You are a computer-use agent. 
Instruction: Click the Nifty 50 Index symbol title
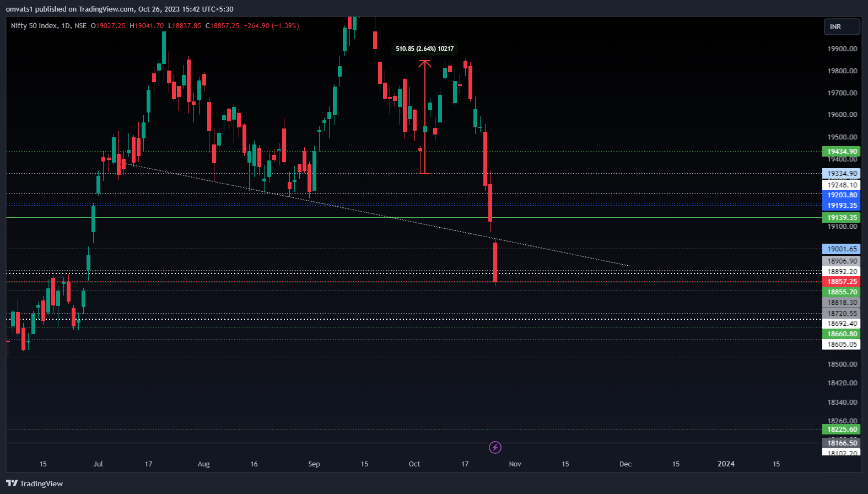tap(34, 26)
